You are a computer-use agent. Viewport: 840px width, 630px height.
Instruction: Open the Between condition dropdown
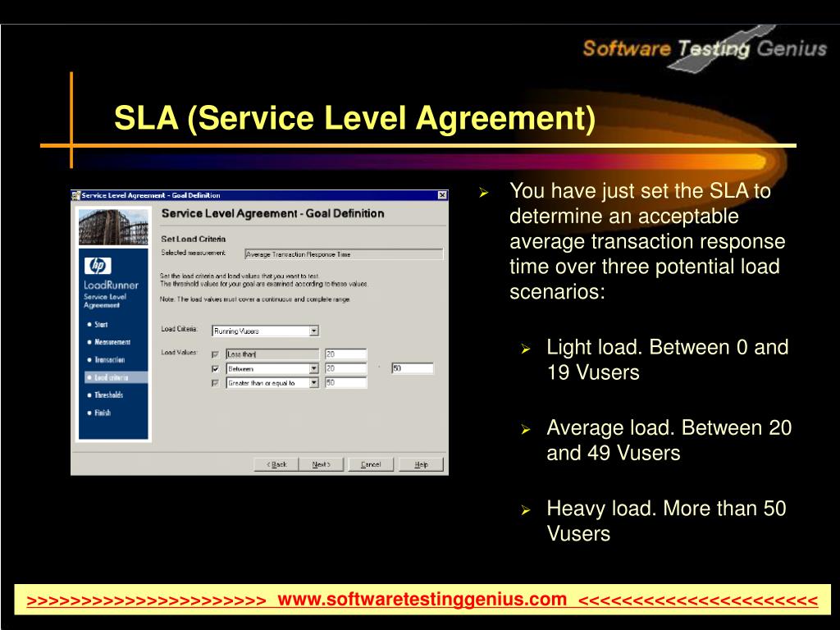(314, 368)
